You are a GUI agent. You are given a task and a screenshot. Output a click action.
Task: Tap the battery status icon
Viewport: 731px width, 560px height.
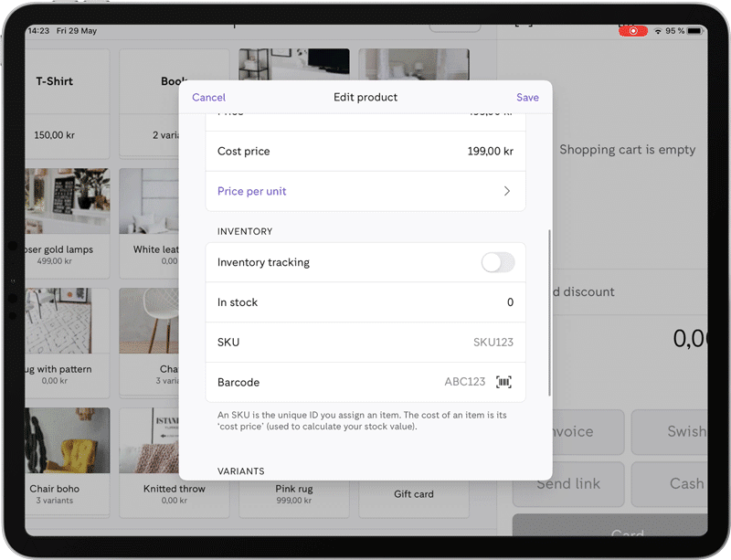694,31
